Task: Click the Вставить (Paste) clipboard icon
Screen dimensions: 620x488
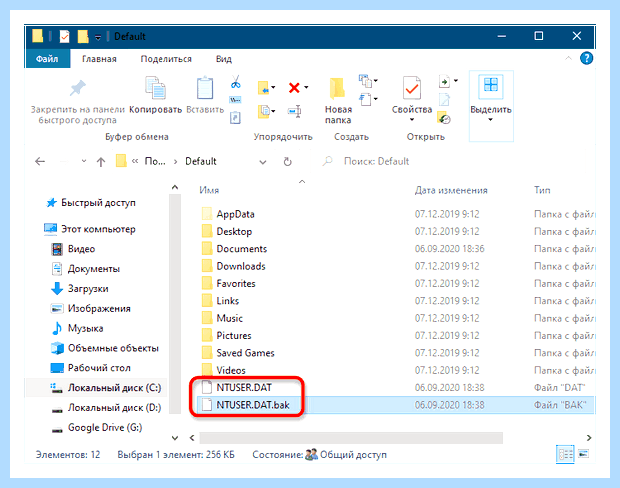Action: pyautogui.click(x=205, y=87)
